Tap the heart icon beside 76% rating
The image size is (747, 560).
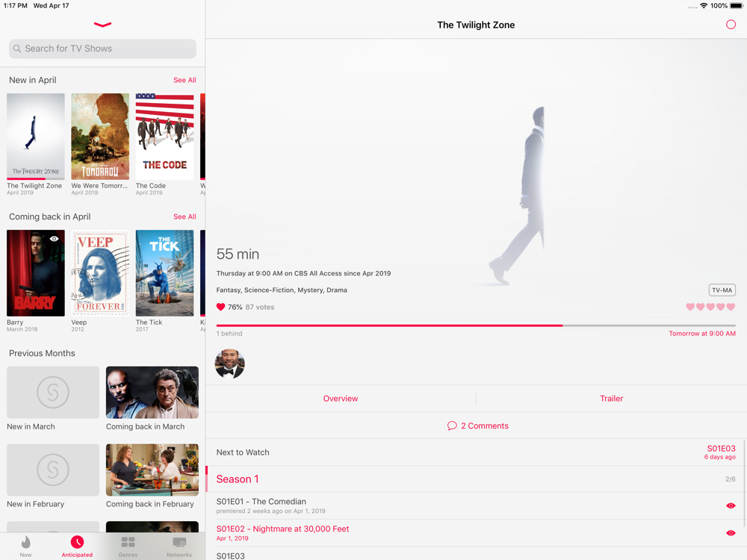(x=220, y=307)
